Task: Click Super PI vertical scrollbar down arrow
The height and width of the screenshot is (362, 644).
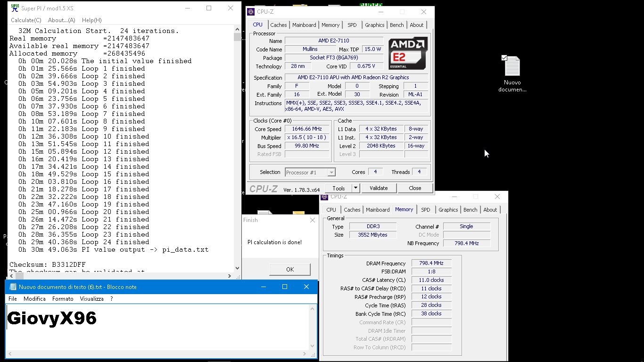Action: pyautogui.click(x=237, y=268)
